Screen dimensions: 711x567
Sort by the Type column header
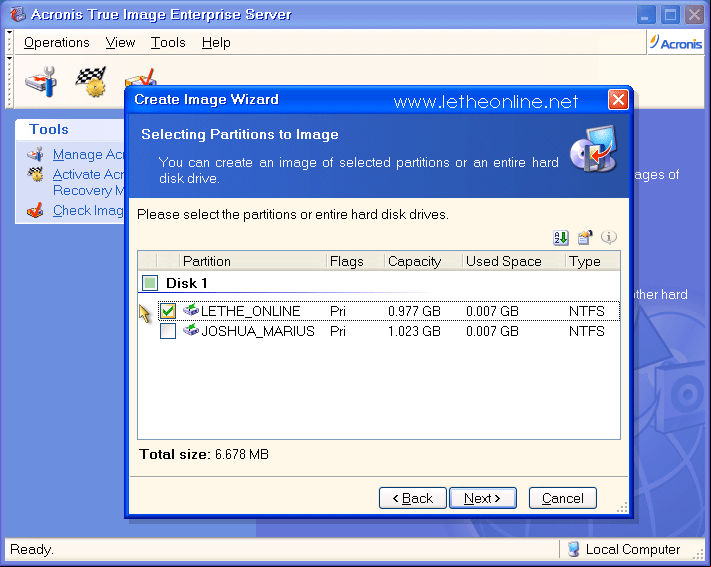click(593, 261)
